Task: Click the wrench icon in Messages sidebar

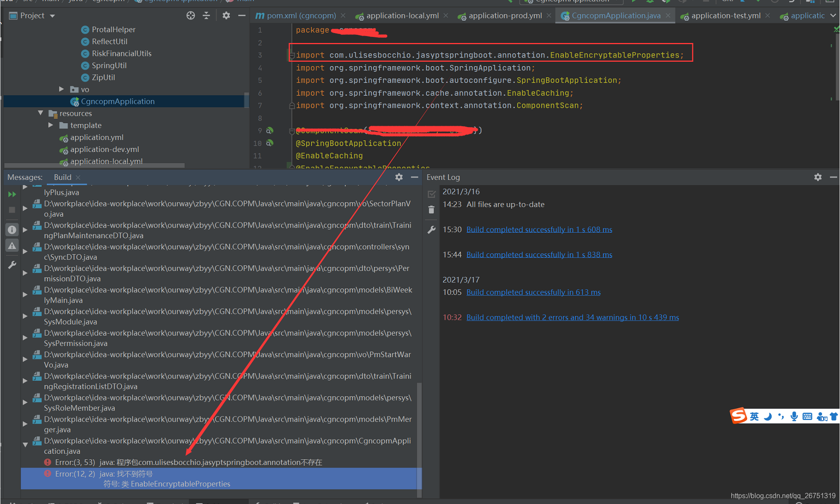Action: click(x=12, y=265)
